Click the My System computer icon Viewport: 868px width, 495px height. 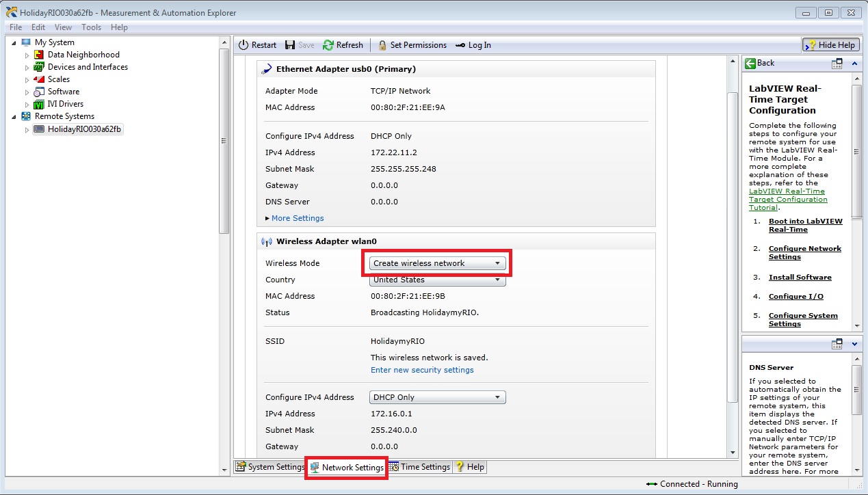point(27,42)
